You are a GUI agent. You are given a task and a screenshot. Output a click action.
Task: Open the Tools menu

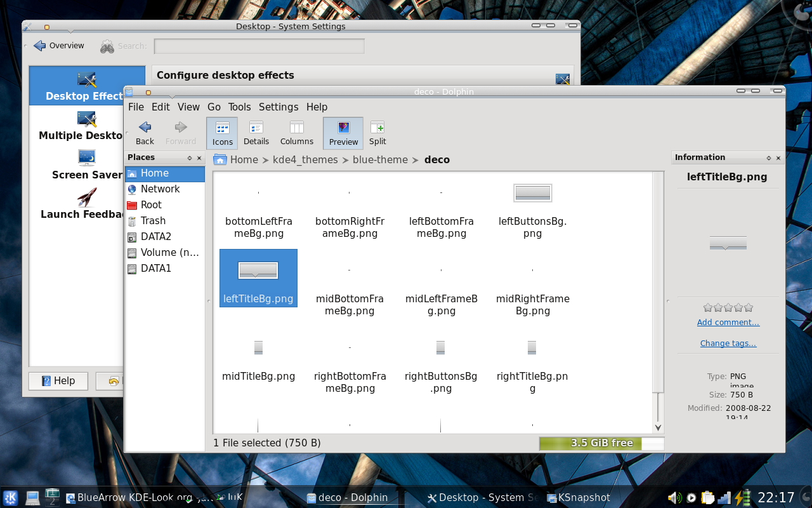click(x=240, y=107)
